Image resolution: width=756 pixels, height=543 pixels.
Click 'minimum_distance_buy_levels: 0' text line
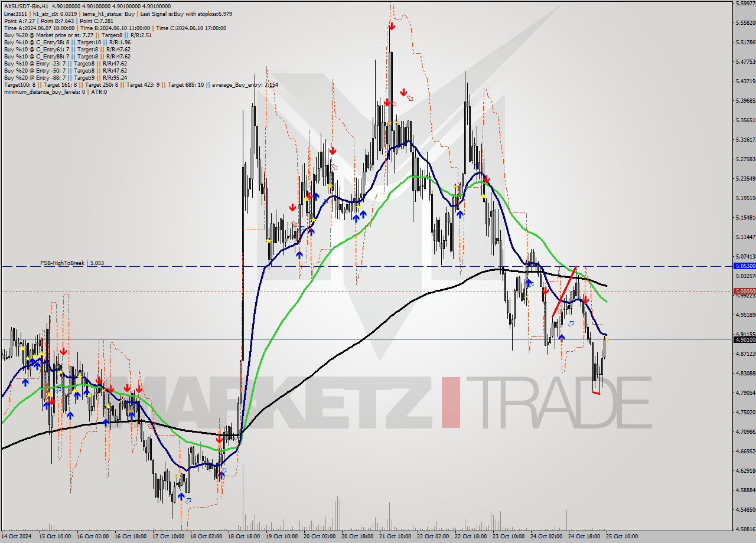(56, 91)
